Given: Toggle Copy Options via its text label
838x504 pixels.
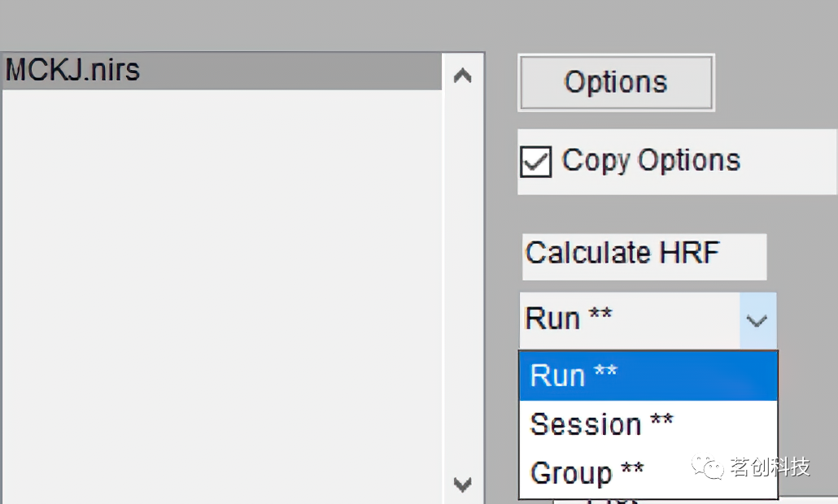Looking at the screenshot, I should pyautogui.click(x=651, y=161).
